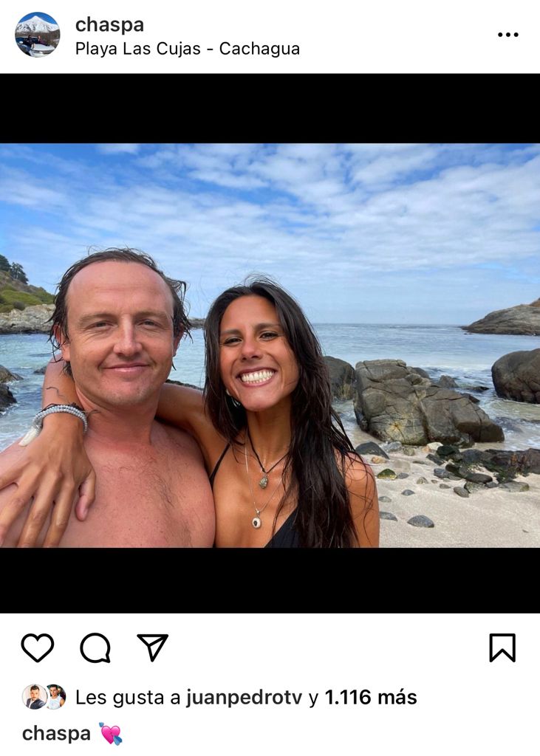Click the heart-with-arrow emoji in caption
Viewport: 540px width, 756px height.
pyautogui.click(x=111, y=733)
